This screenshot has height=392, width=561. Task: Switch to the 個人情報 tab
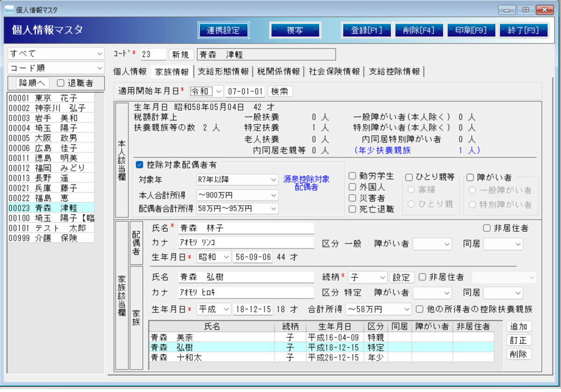point(129,71)
